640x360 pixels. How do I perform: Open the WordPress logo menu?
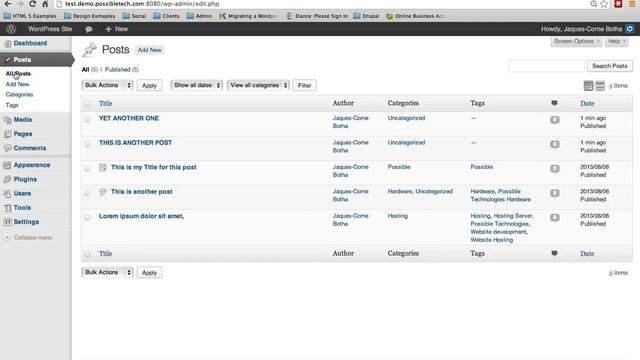click(x=11, y=29)
